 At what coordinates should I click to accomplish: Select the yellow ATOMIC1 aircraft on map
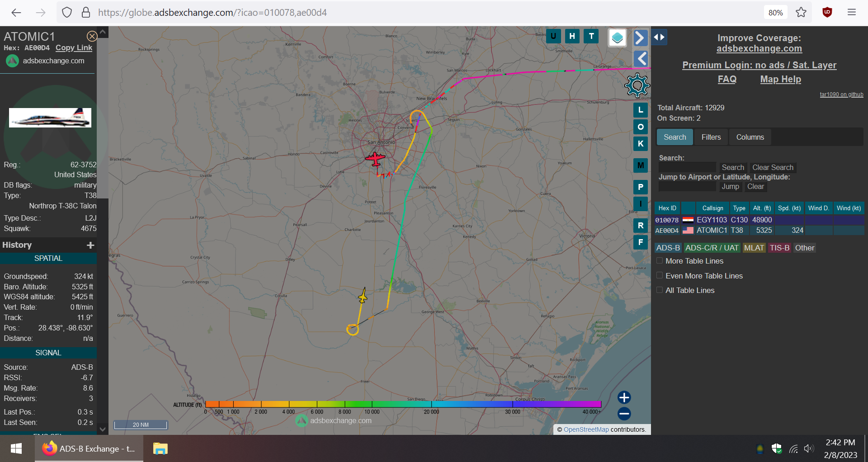point(363,296)
